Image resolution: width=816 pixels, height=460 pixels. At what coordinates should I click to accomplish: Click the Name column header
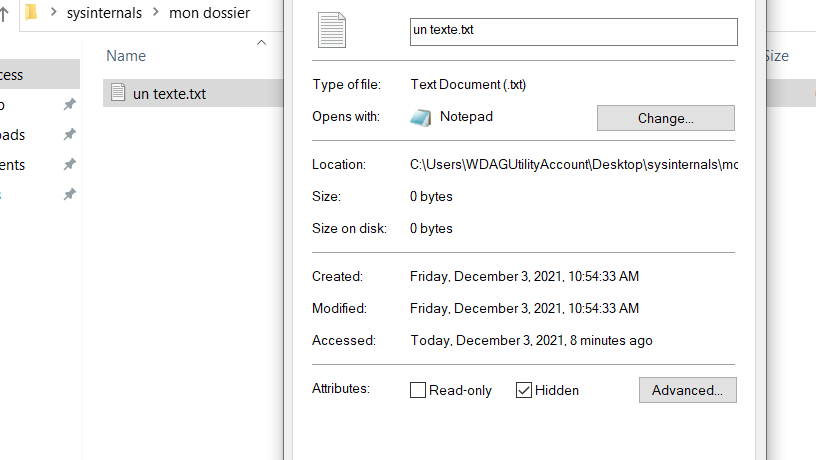[126, 56]
